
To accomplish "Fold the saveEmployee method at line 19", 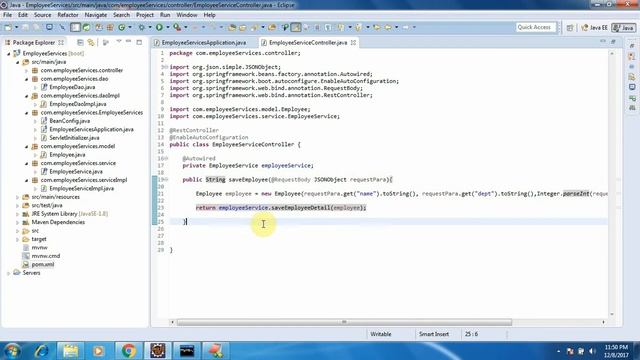I will [x=167, y=180].
